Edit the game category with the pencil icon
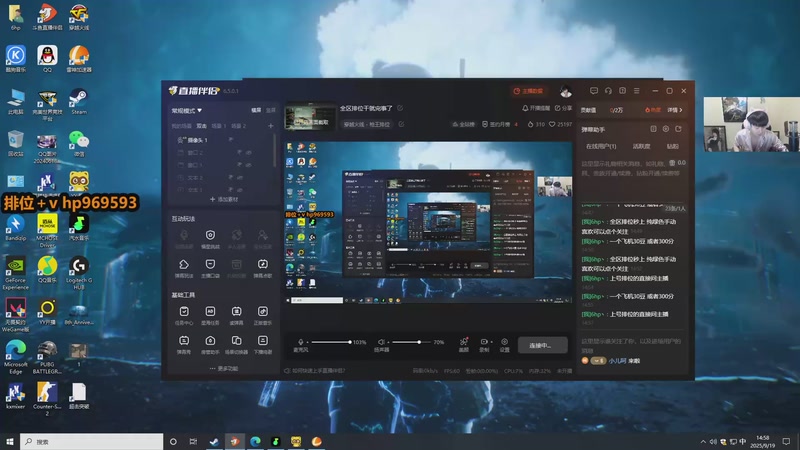The image size is (800, 450). click(x=402, y=124)
